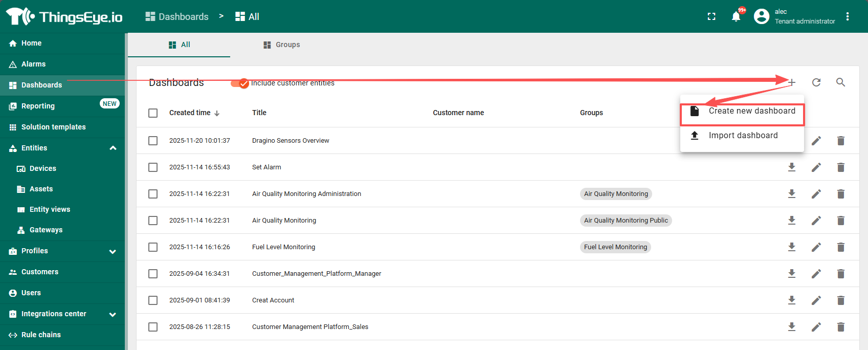Expand the Profiles sidebar section
This screenshot has width=868, height=350.
click(113, 251)
